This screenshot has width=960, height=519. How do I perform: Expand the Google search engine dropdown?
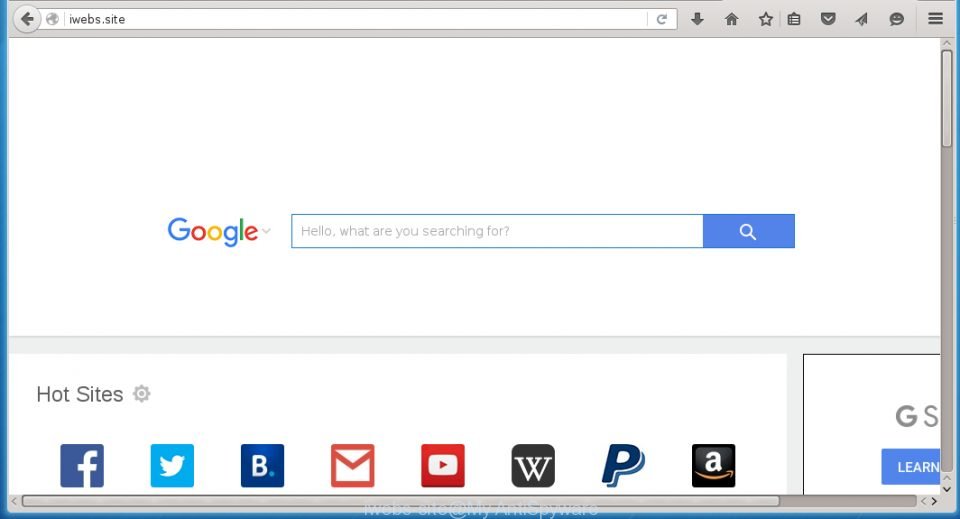coord(266,231)
